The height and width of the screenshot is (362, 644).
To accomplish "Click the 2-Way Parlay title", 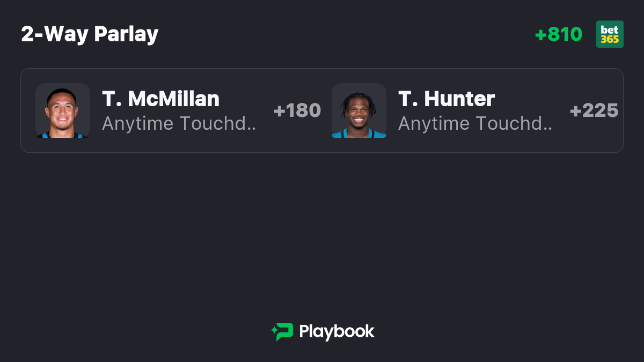I will point(90,34).
